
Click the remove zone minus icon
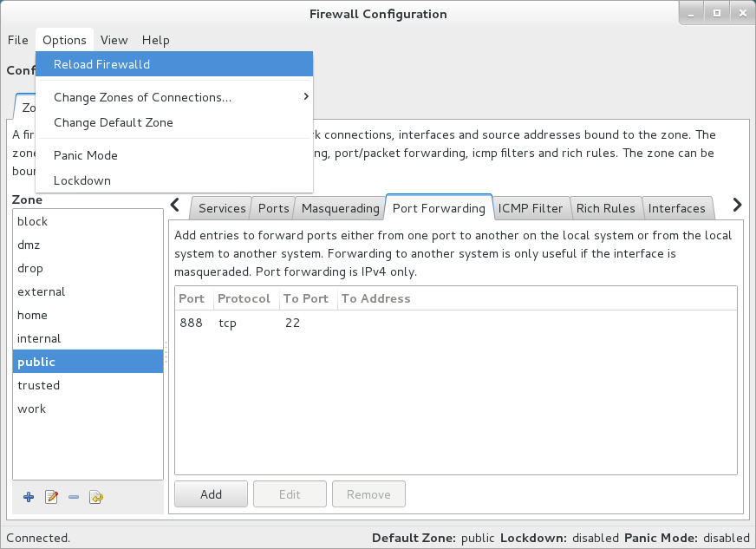(74, 497)
